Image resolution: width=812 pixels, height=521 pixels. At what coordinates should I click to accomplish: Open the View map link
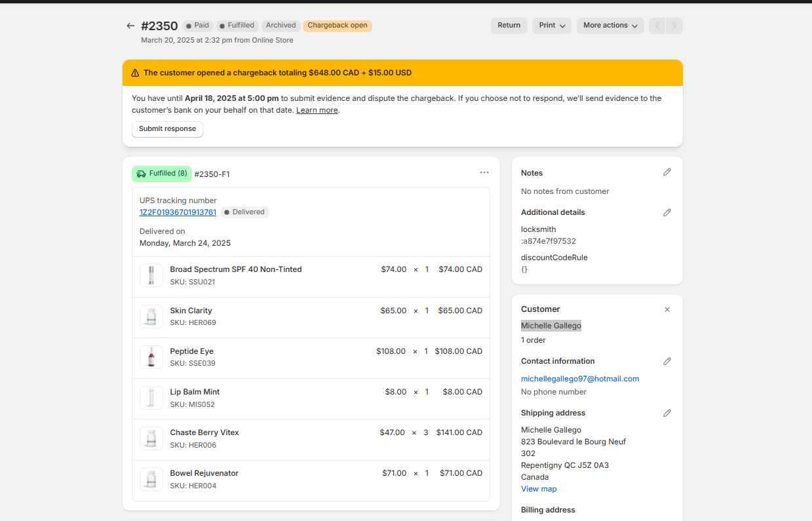(x=539, y=489)
